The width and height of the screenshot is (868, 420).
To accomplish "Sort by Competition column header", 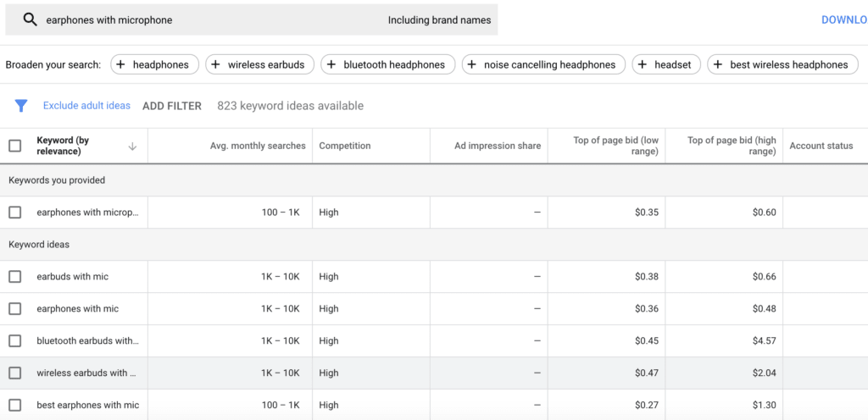I will click(345, 146).
